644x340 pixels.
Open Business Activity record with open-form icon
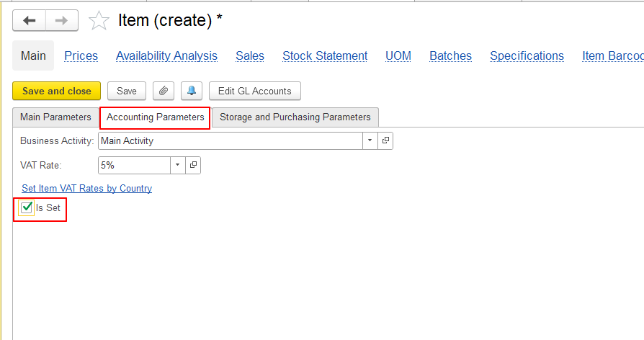pos(385,140)
